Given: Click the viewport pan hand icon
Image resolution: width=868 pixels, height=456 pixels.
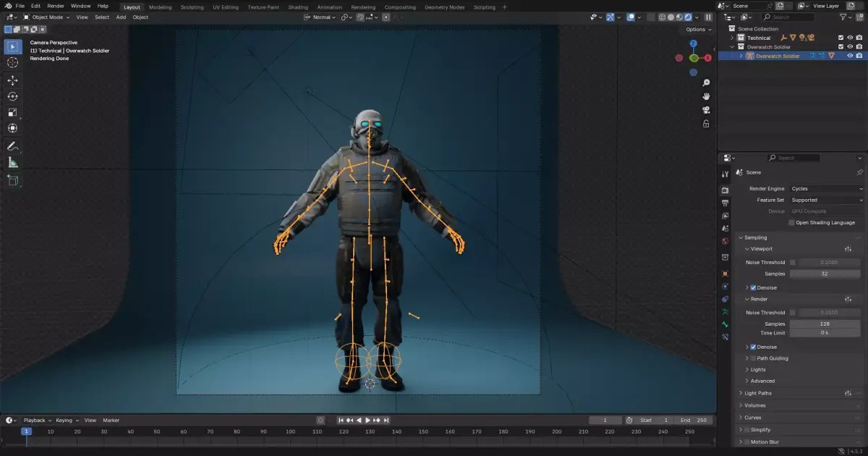Looking at the screenshot, I should click(x=706, y=96).
